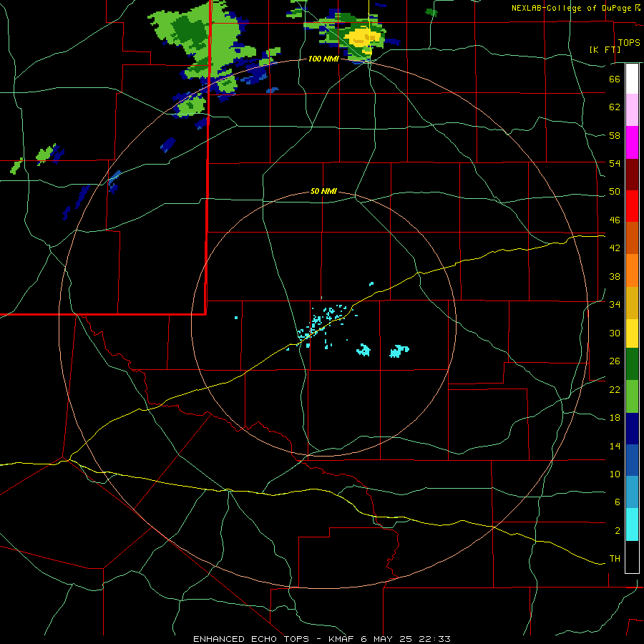Select the bright red legend swatch
Image resolution: width=644 pixels, height=644 pixels.
[x=632, y=206]
